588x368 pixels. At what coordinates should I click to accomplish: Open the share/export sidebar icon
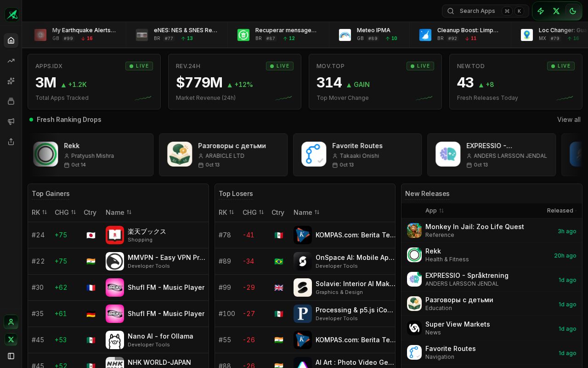click(11, 142)
